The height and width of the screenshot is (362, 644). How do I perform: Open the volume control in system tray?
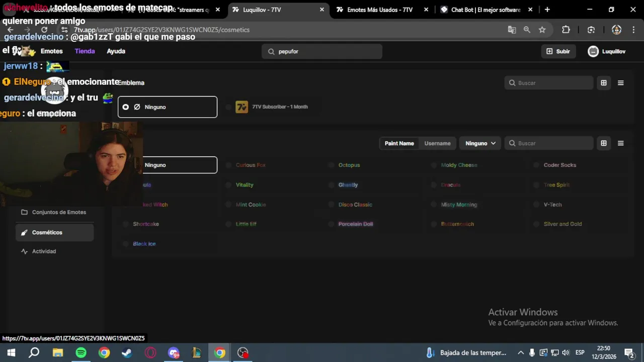tap(566, 352)
